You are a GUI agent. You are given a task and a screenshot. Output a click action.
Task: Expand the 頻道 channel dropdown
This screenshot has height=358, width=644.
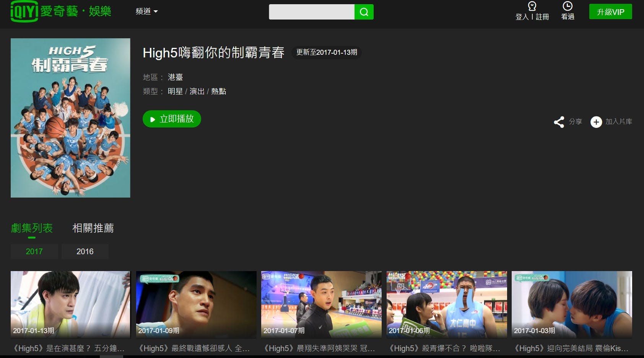[x=147, y=11]
